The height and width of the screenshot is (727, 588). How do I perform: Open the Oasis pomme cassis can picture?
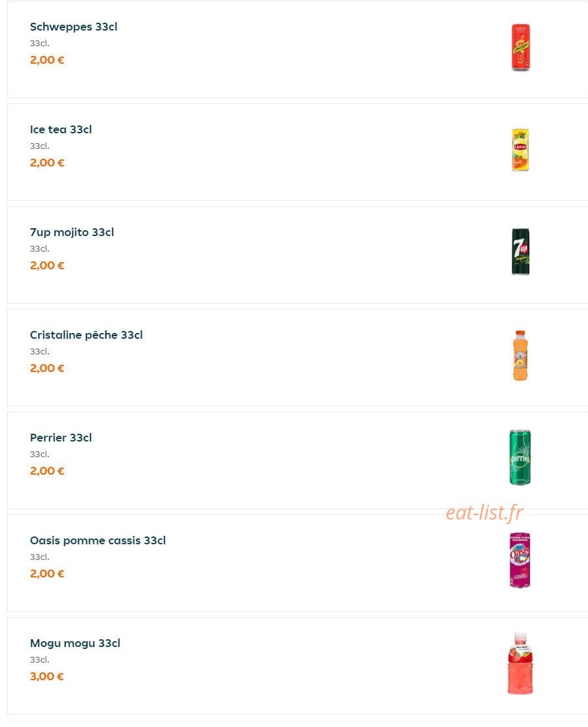520,560
